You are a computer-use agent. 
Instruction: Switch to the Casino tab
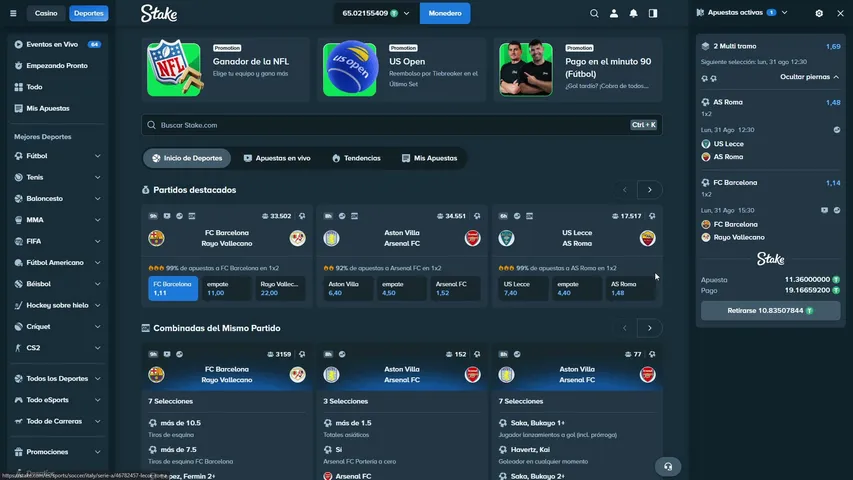[x=46, y=13]
